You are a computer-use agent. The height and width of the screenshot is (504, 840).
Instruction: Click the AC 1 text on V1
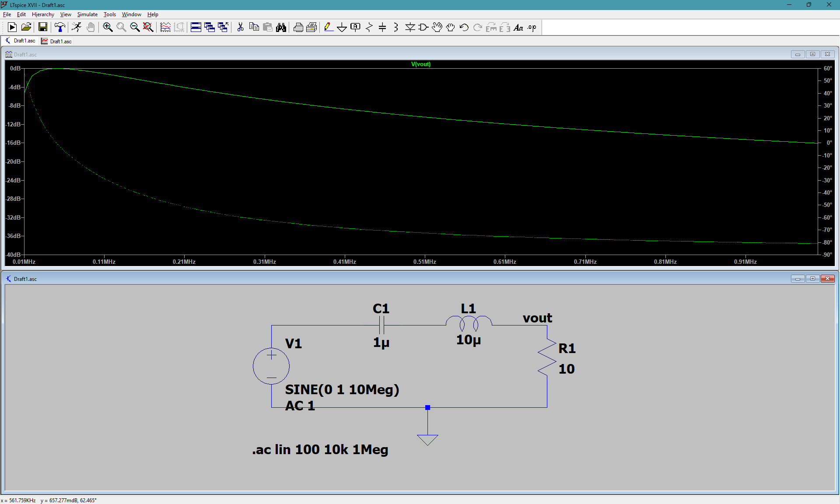click(x=300, y=406)
